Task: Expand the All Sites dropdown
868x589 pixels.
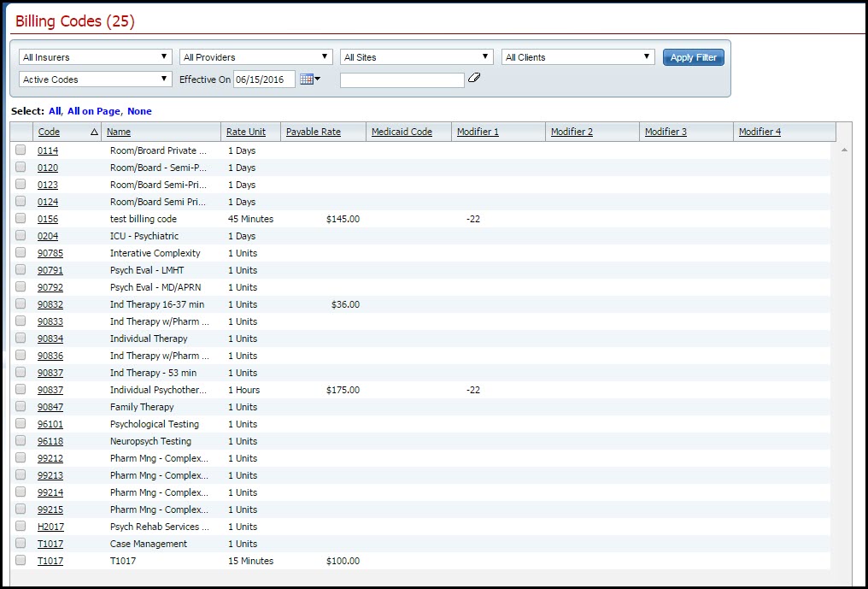Action: (x=417, y=57)
